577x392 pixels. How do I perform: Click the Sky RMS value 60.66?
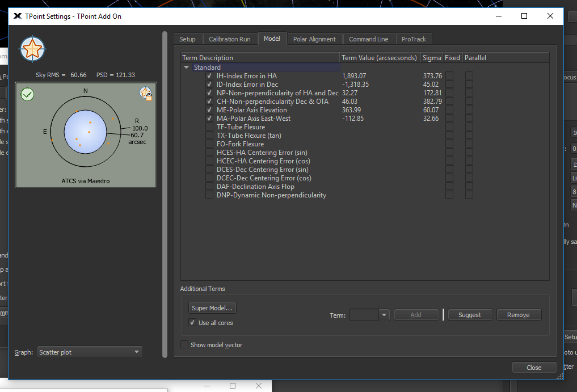tap(78, 75)
